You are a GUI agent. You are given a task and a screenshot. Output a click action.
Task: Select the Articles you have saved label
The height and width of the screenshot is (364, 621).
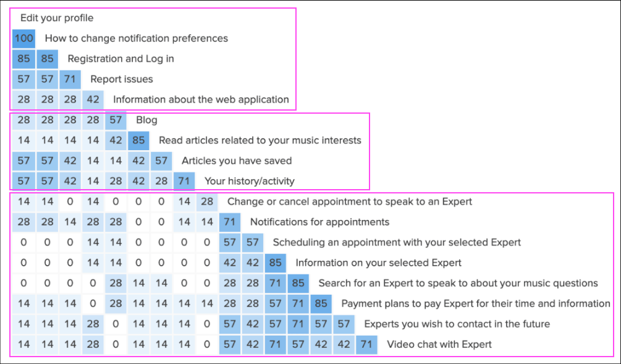click(x=237, y=161)
